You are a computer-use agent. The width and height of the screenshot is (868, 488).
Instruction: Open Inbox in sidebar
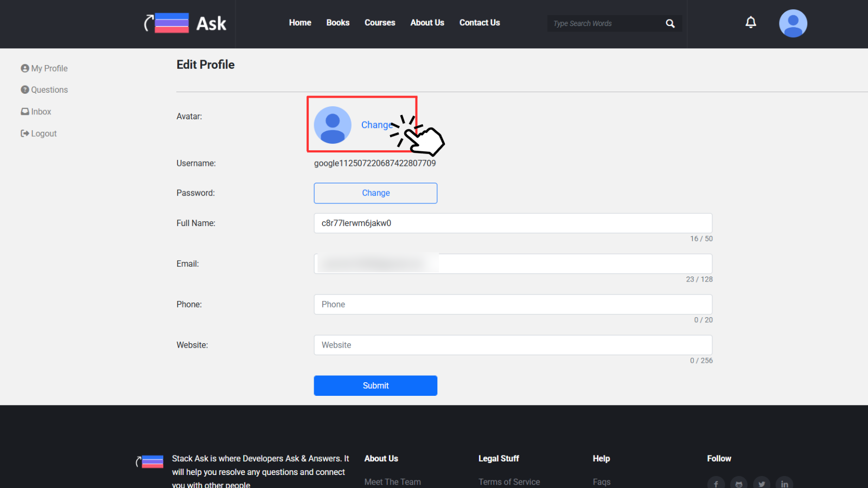(x=36, y=112)
